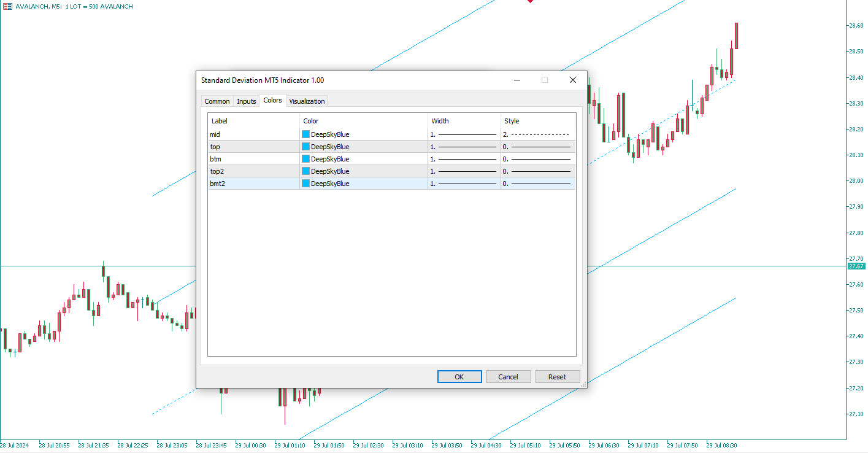Select the btm label cell
The image size is (868, 453).
[x=254, y=159]
